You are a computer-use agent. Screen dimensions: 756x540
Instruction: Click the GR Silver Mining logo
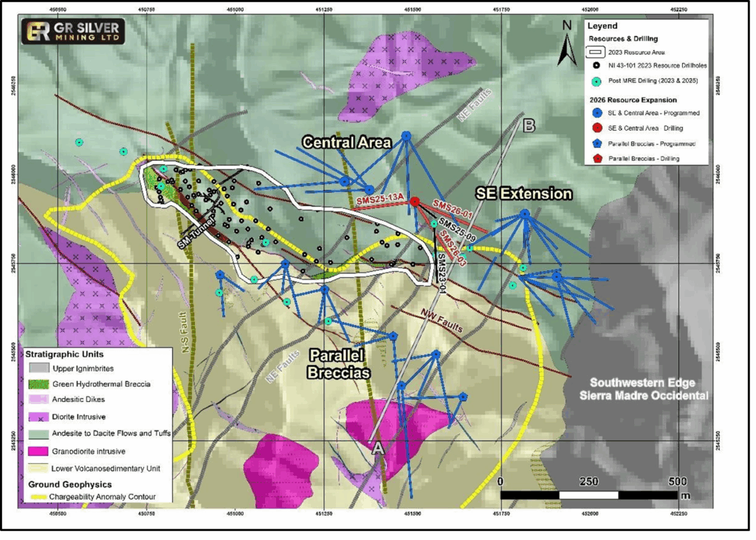(73, 31)
